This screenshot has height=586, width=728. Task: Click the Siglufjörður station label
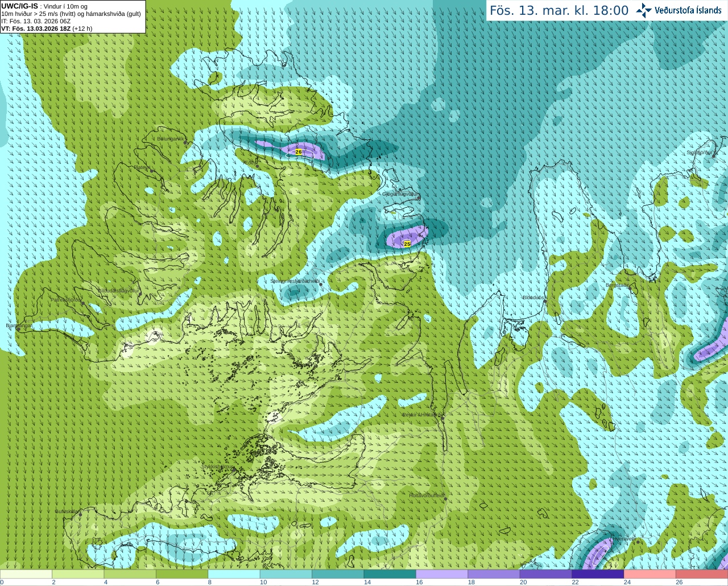(699, 152)
